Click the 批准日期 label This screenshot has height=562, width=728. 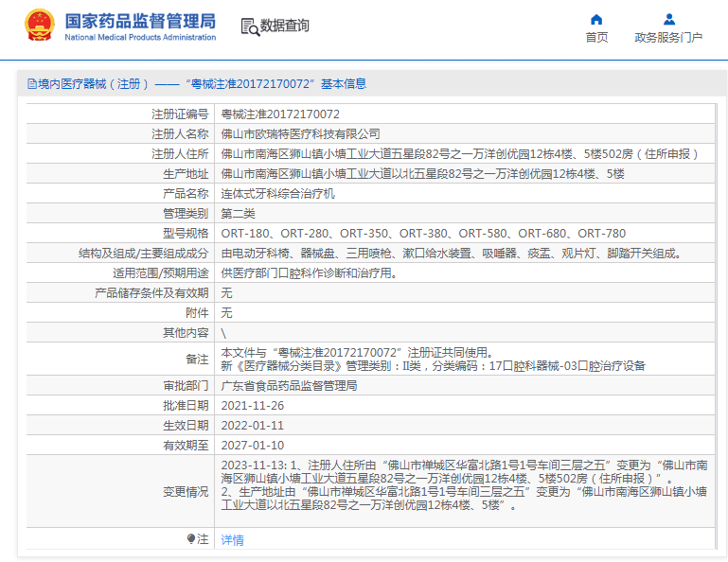[x=186, y=406]
